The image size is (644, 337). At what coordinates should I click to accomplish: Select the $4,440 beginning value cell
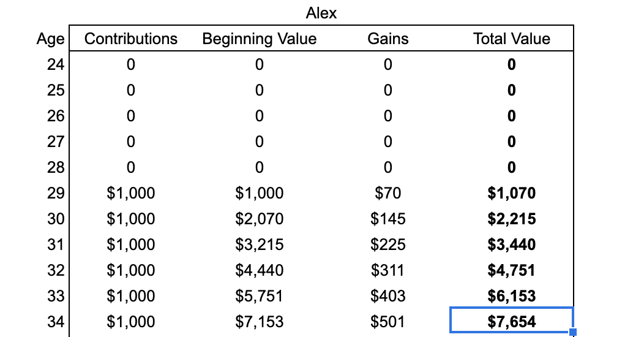260,270
